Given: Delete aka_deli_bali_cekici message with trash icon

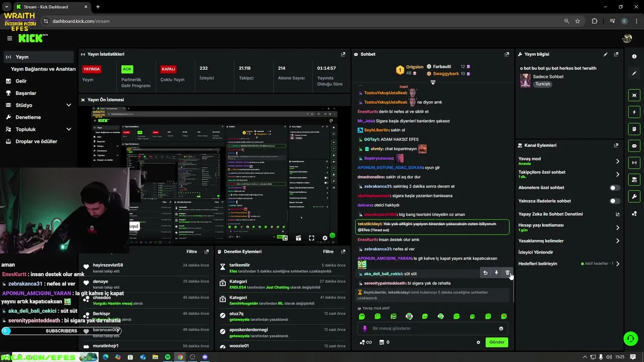Looking at the screenshot, I should 508,273.
